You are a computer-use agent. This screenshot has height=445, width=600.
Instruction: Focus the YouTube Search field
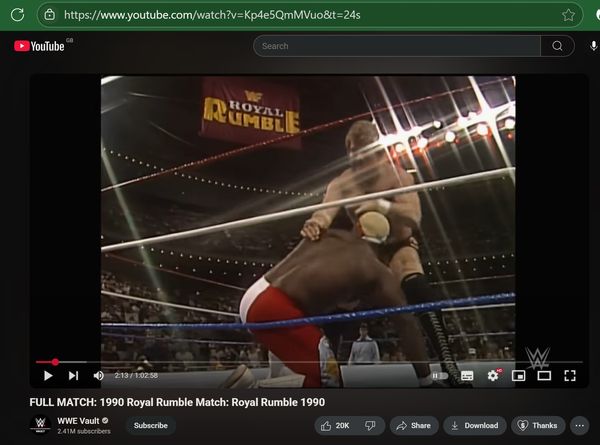[397, 46]
